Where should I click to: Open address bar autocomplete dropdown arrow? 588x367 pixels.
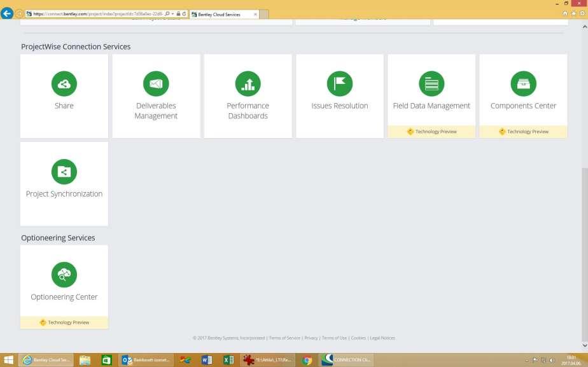click(x=172, y=14)
